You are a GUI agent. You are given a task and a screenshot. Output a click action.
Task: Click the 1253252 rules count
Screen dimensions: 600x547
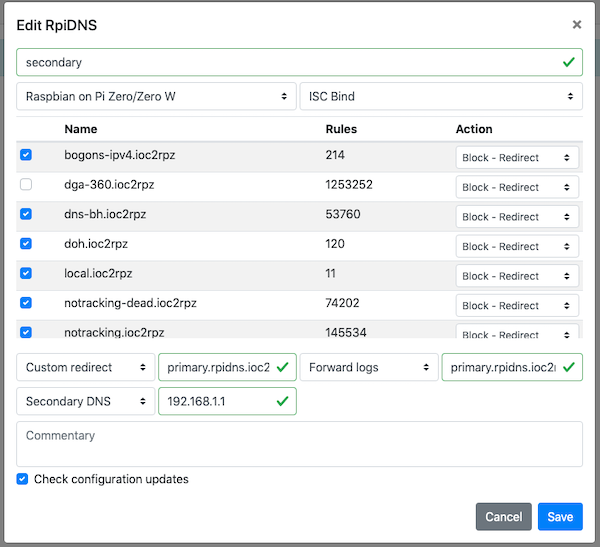coord(349,185)
